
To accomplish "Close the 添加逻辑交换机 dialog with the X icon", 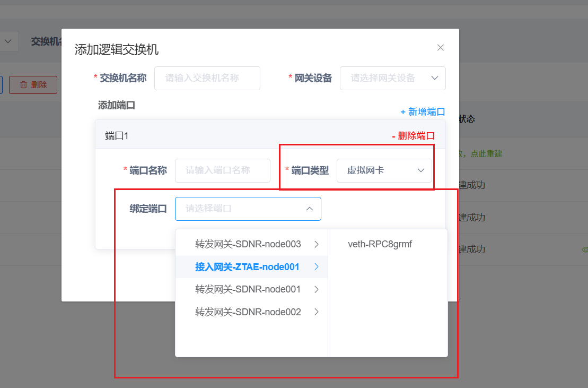I will [440, 47].
